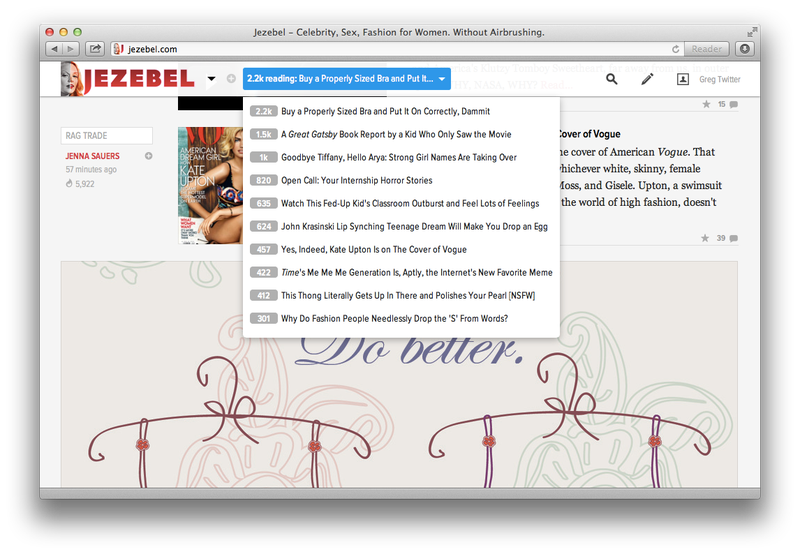Enter full screen with the expand arrows icon
800x554 pixels.
(752, 32)
